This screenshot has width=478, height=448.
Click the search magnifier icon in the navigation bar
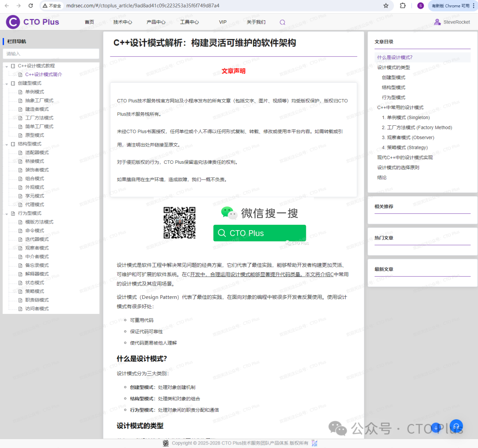[282, 22]
